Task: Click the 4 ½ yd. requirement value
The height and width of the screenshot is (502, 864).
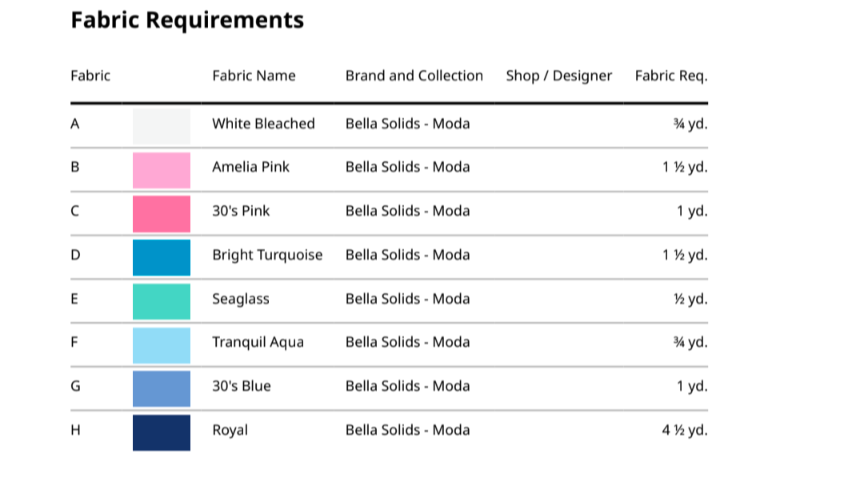Action: (x=684, y=430)
